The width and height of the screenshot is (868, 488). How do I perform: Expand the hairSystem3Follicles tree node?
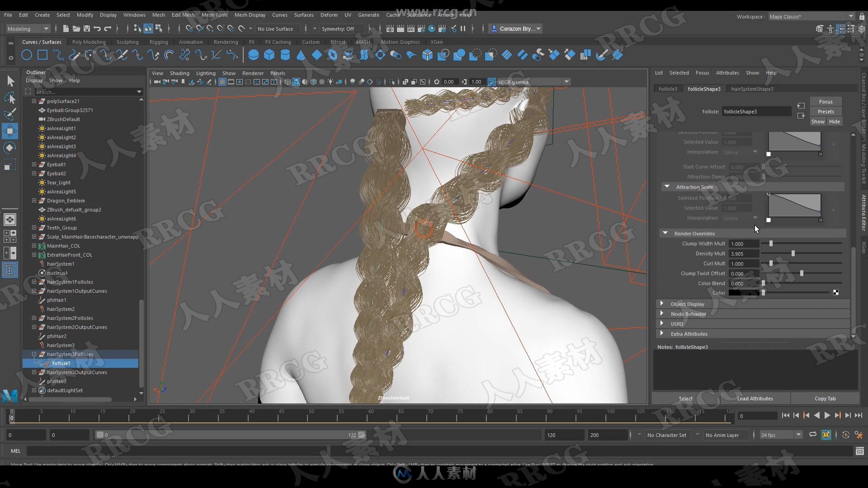pos(34,354)
